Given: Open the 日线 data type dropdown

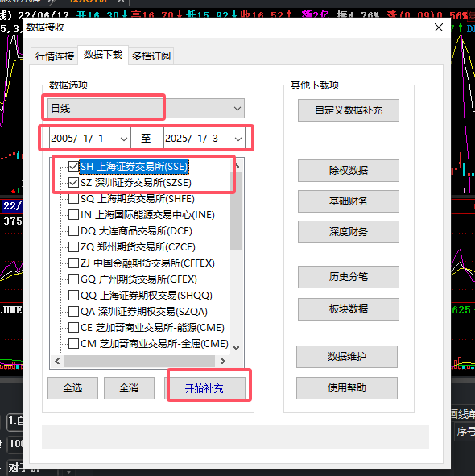Looking at the screenshot, I should click(x=146, y=109).
